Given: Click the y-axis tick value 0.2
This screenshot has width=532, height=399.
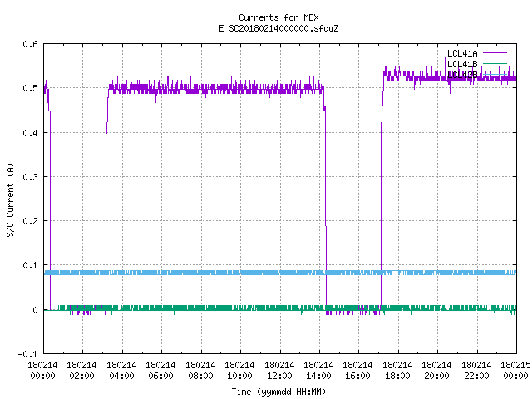Looking at the screenshot, I should pyautogui.click(x=30, y=221).
